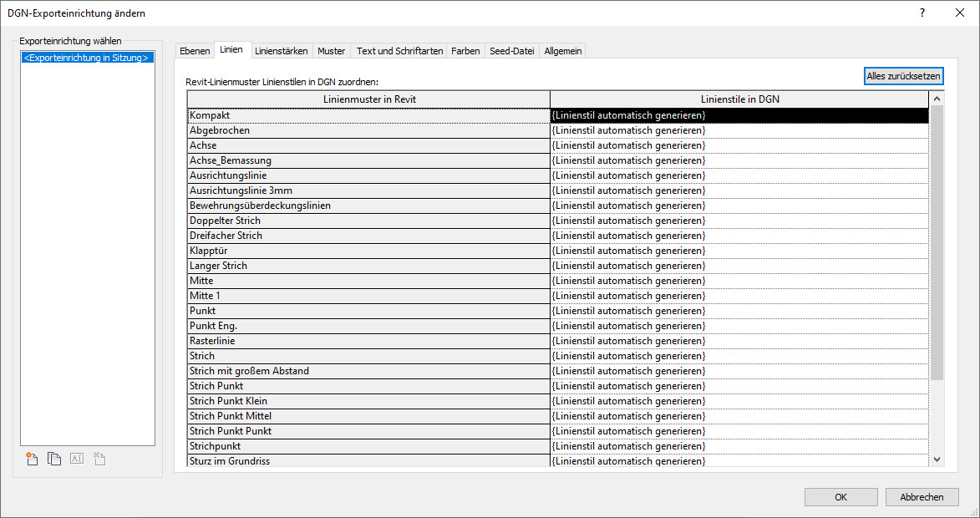The width and height of the screenshot is (980, 518).
Task: Click the Duplicate export setup icon
Action: [x=54, y=459]
